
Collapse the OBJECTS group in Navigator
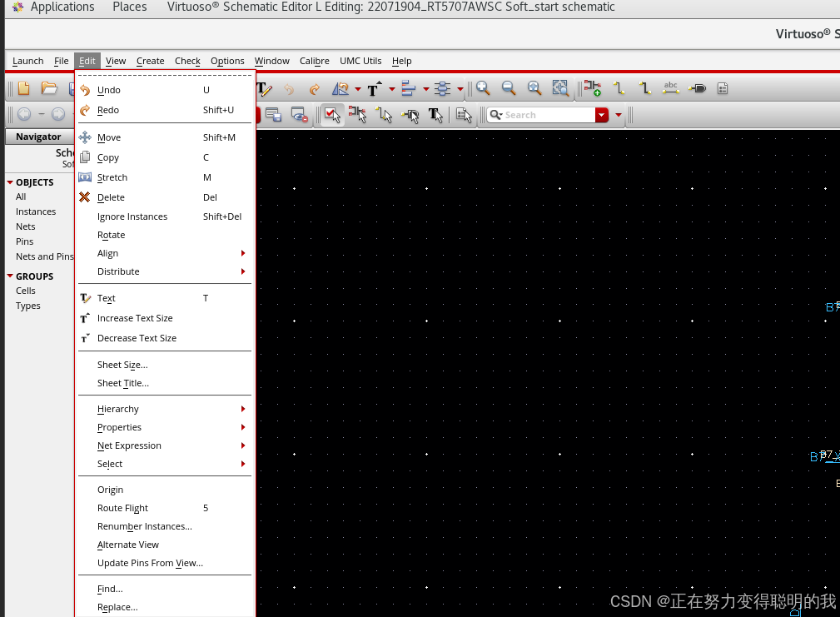pos(10,182)
